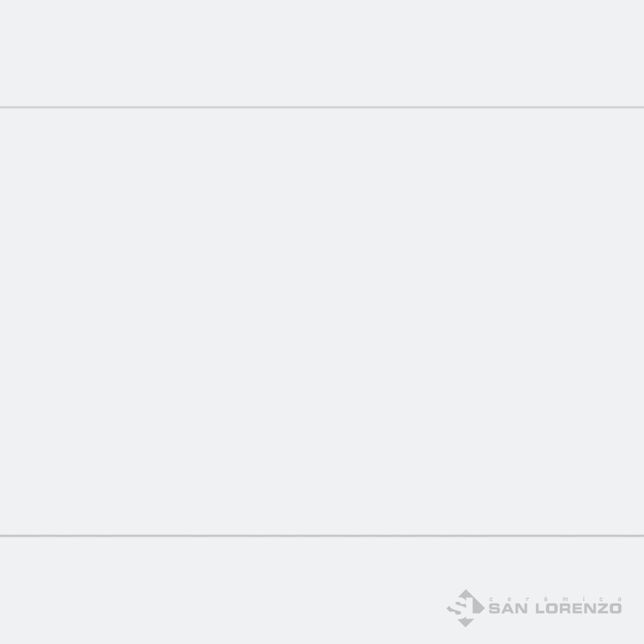Select the large center white tile

click(322, 322)
